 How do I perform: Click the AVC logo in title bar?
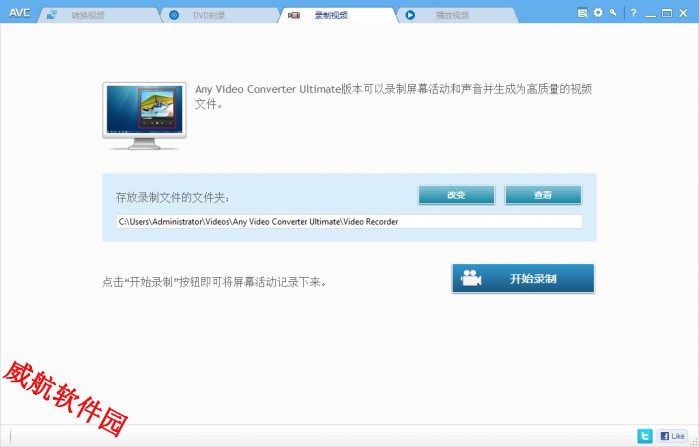[x=19, y=14]
